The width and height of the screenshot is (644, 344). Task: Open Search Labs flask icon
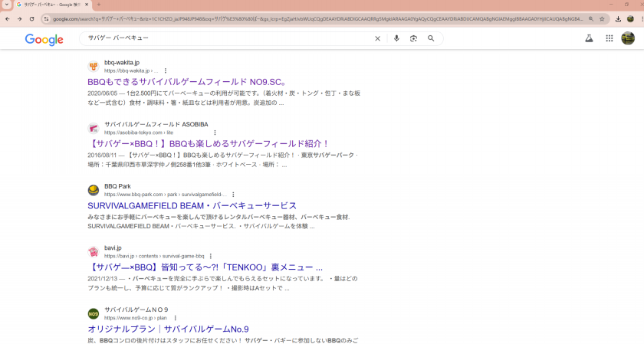coord(589,38)
